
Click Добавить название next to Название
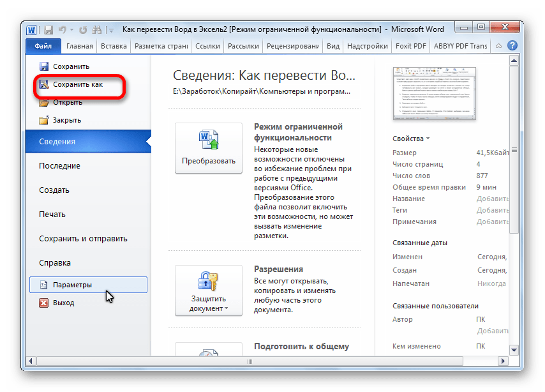point(492,199)
